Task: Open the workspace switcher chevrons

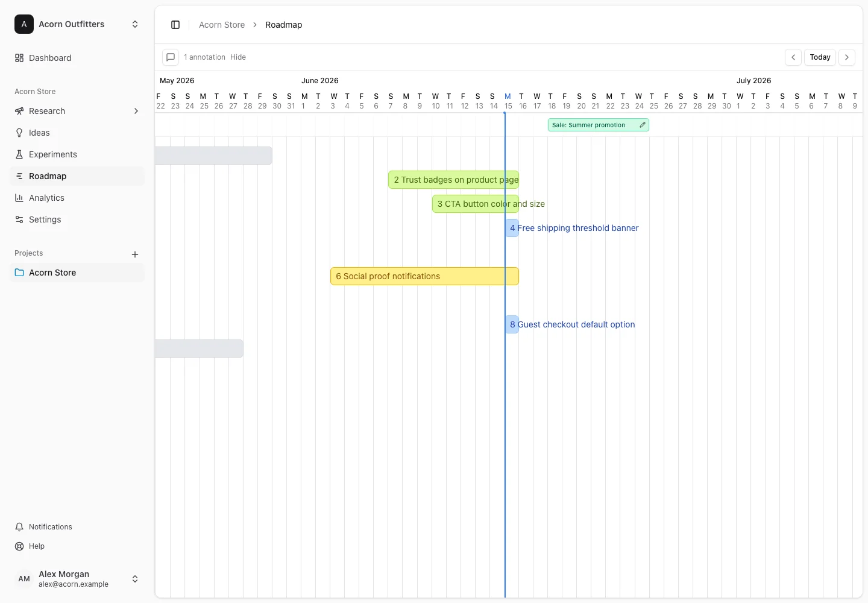Action: pos(135,24)
